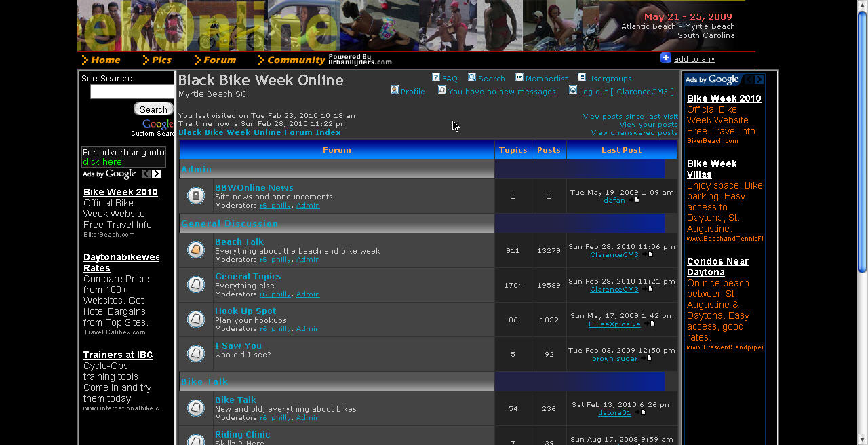Click 'View your posts' link

649,125
